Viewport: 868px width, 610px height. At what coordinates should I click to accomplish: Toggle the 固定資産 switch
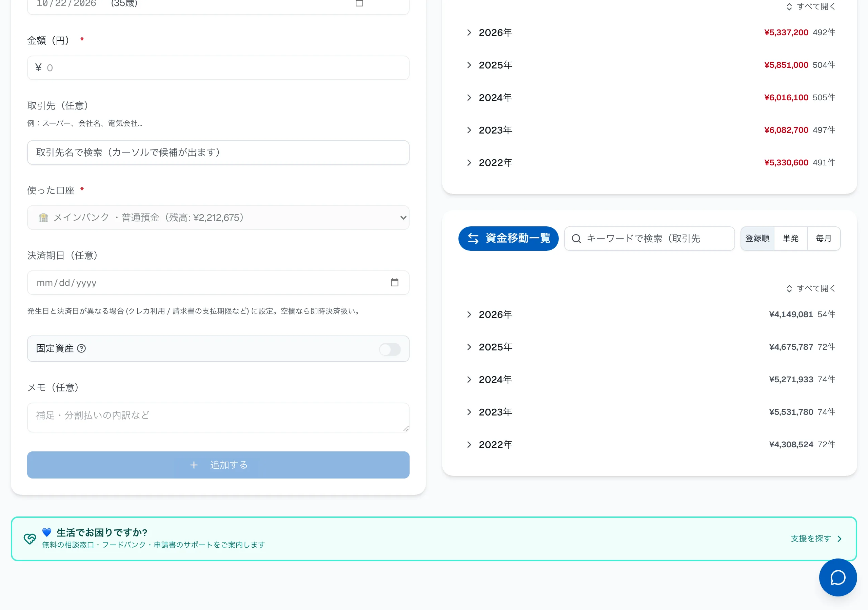(x=390, y=349)
